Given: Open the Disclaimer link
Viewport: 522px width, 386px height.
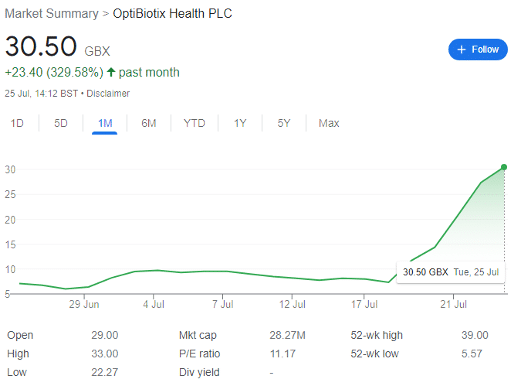Looking at the screenshot, I should point(108,93).
